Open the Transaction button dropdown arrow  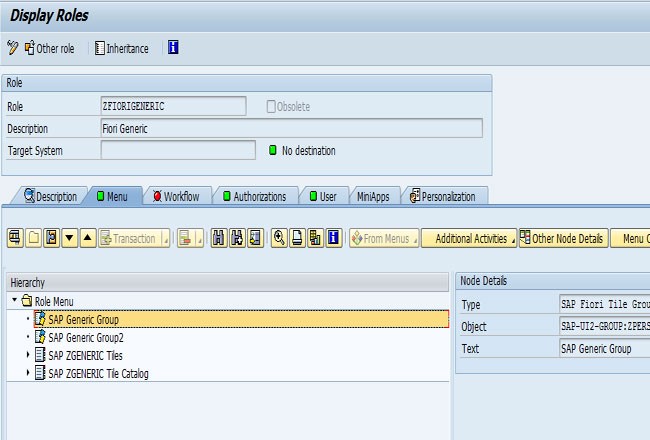166,239
